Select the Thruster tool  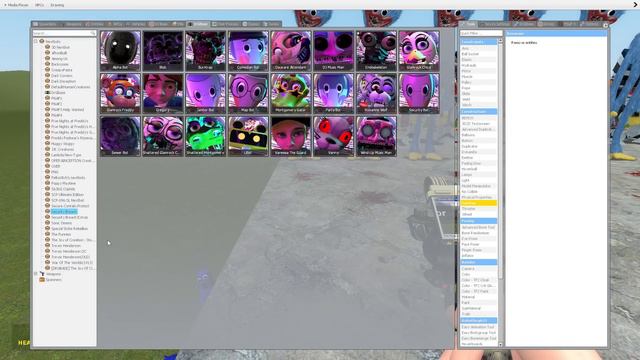tap(478, 209)
